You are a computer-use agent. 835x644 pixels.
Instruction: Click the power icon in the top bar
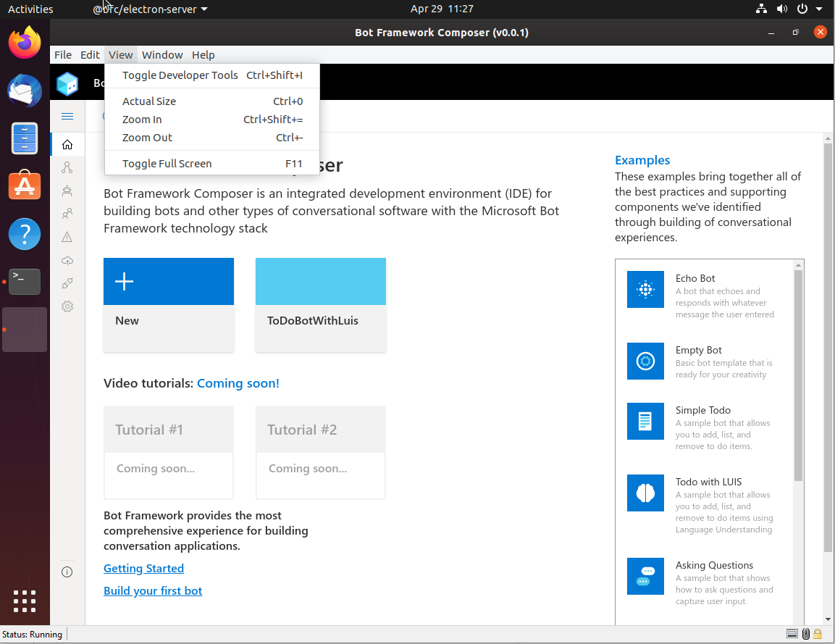point(802,9)
